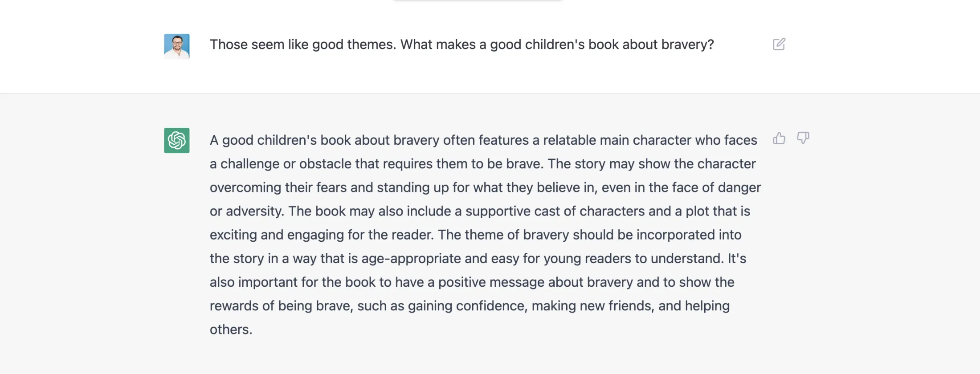
Task: Click the green ChatGPT avatar swirl graphic
Action: [177, 140]
